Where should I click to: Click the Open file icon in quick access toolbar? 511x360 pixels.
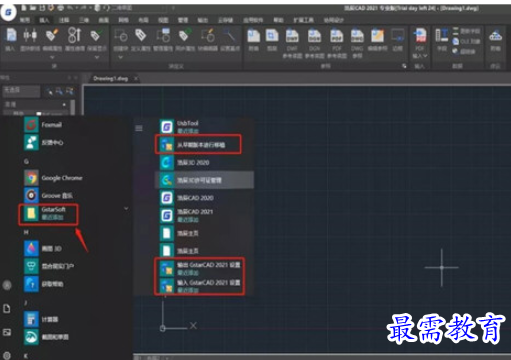tap(34, 7)
